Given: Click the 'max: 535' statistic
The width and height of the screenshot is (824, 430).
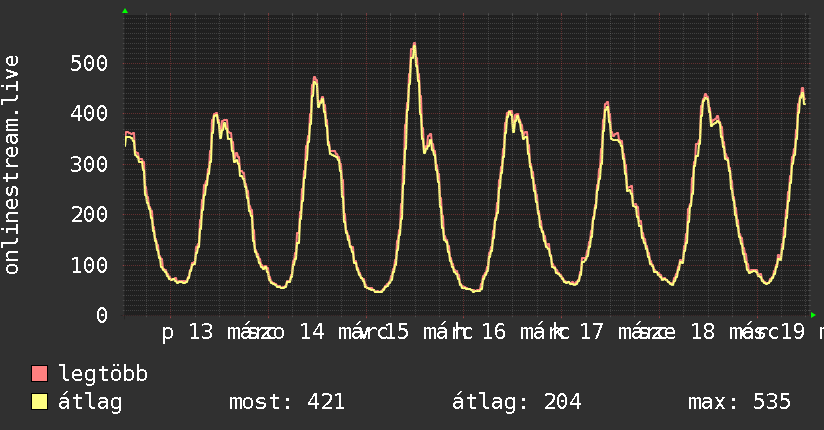Looking at the screenshot, I should click(739, 402).
